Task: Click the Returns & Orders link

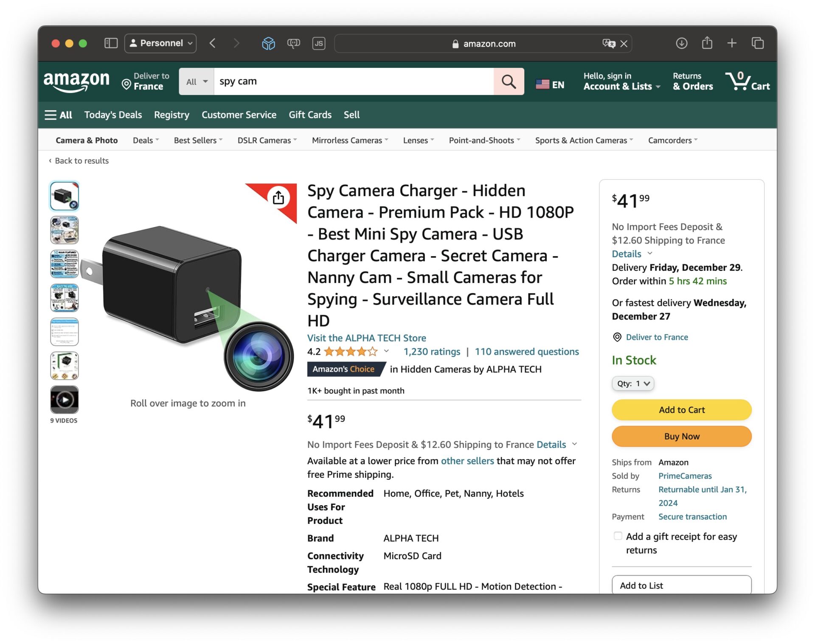Action: (x=693, y=81)
